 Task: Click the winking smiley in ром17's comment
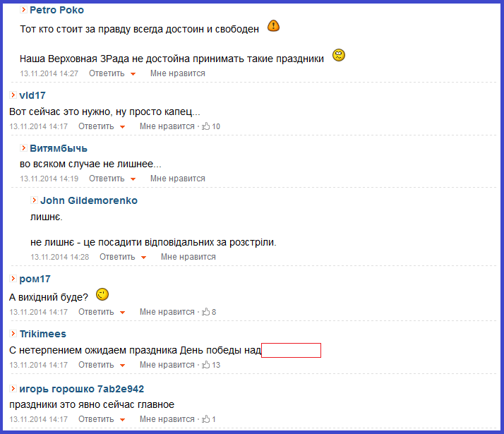pos(102,294)
